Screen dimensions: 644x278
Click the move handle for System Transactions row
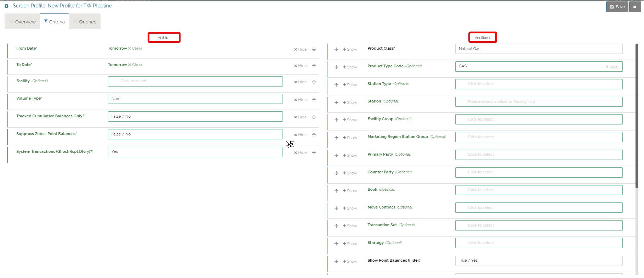(x=314, y=152)
